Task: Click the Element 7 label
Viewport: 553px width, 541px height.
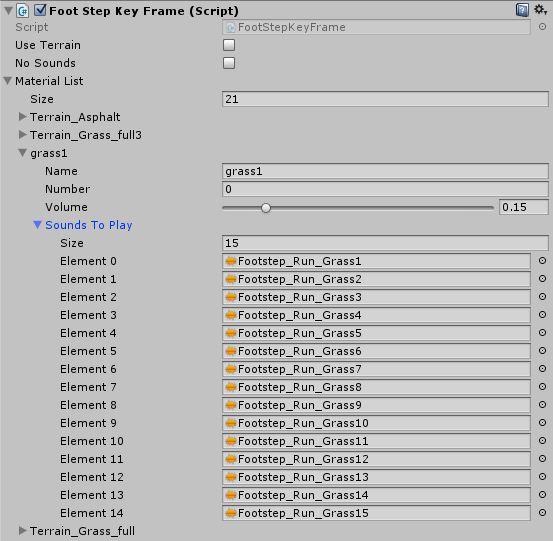Action: [88, 387]
